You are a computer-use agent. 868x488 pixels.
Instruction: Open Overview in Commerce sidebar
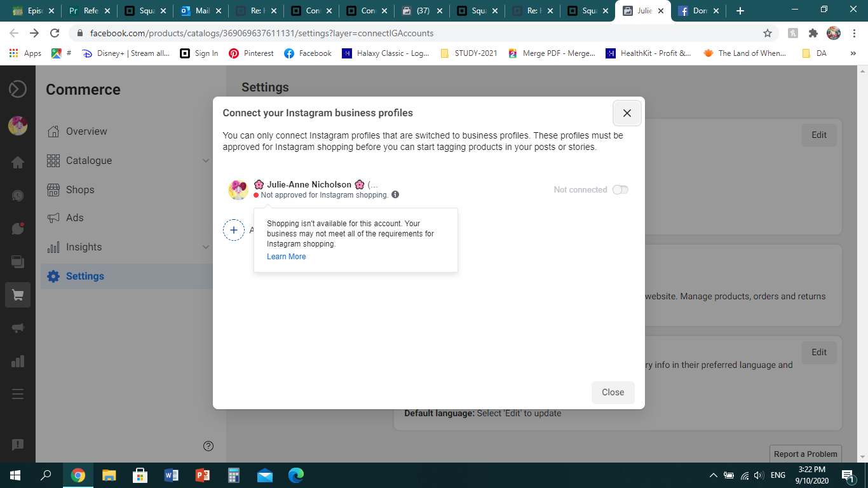click(86, 132)
